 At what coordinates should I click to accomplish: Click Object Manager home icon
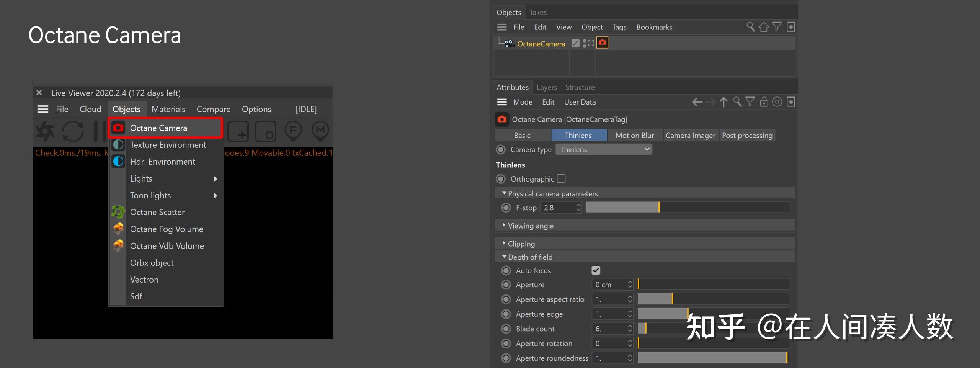764,27
